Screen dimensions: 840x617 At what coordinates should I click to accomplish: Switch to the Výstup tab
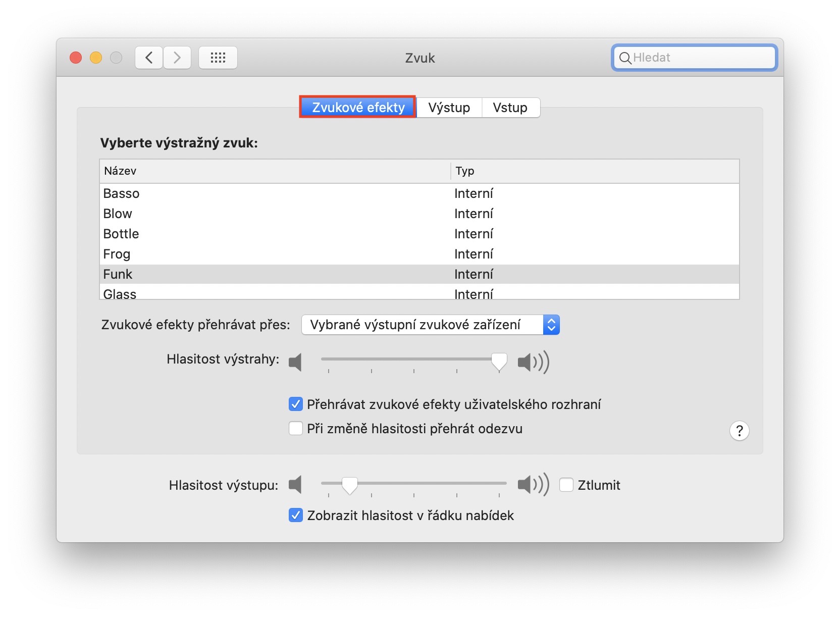coord(449,108)
